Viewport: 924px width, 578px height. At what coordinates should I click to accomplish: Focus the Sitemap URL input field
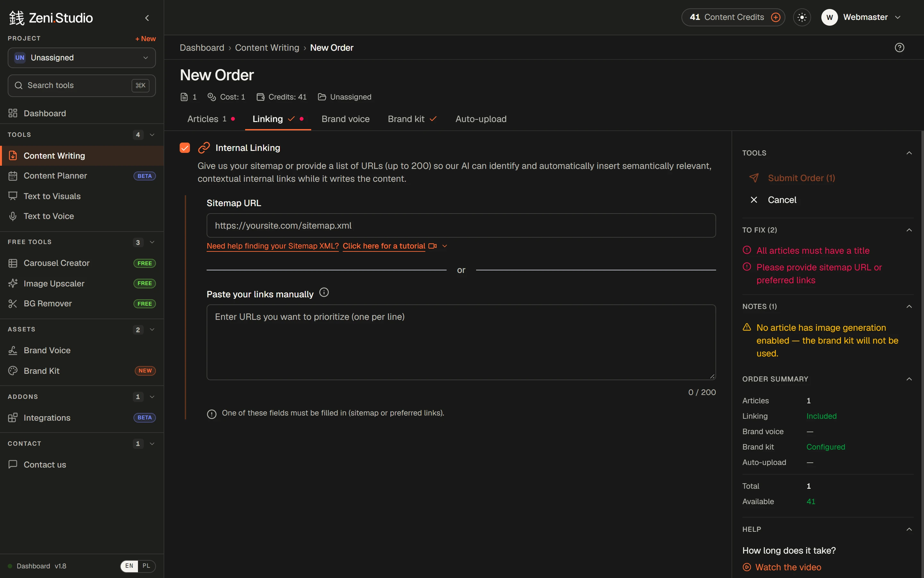pyautogui.click(x=461, y=225)
